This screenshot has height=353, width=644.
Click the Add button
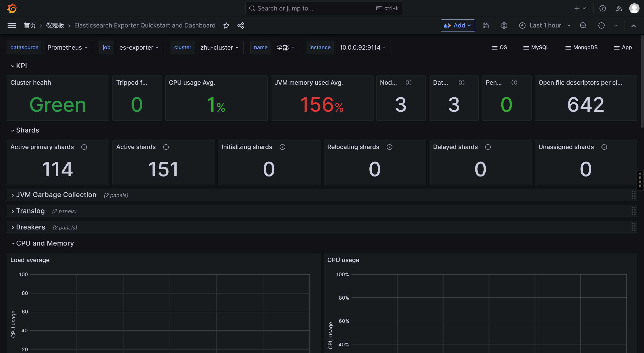point(457,25)
